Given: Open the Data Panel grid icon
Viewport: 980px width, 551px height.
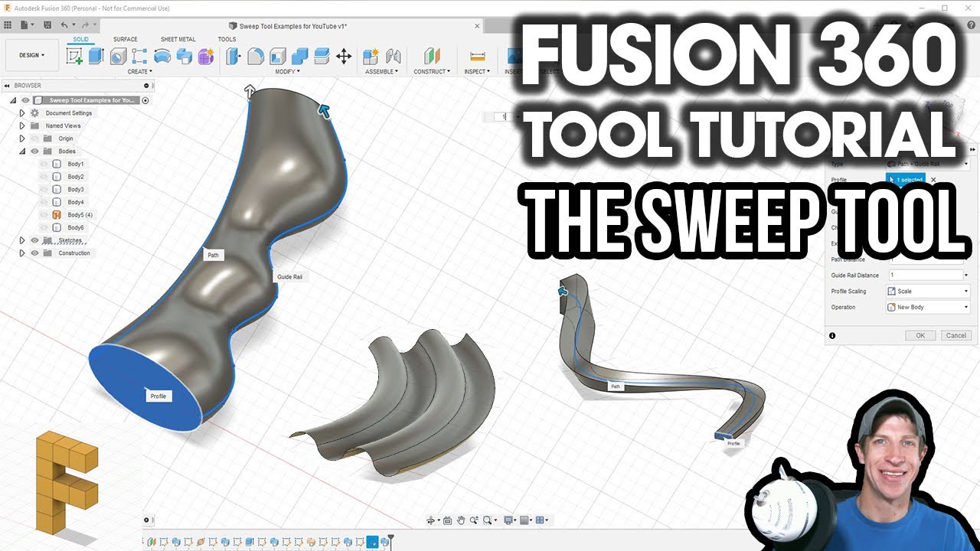Looking at the screenshot, I should 8,25.
